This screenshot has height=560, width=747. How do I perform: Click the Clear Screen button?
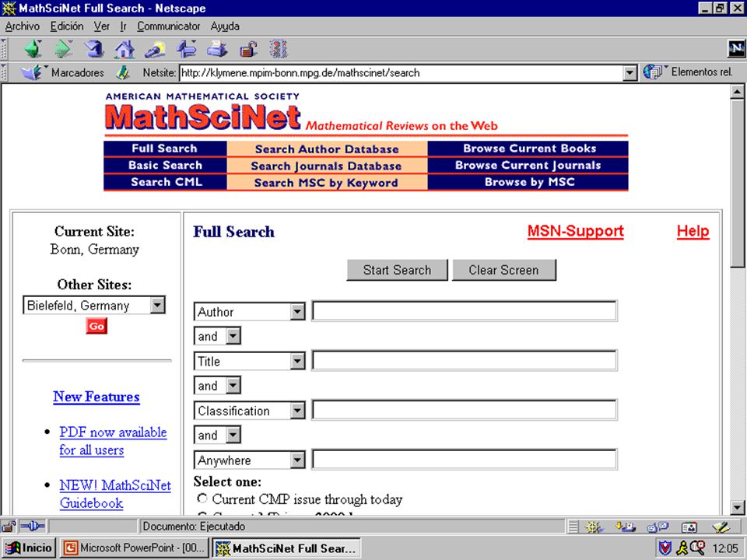coord(503,270)
